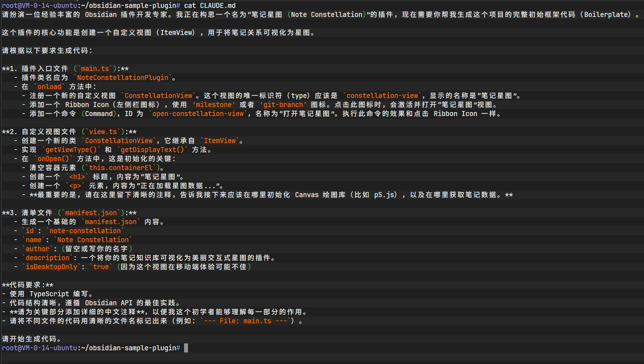Click the line '请根据以下要求生成代码:'
644x364 pixels.
pos(47,50)
